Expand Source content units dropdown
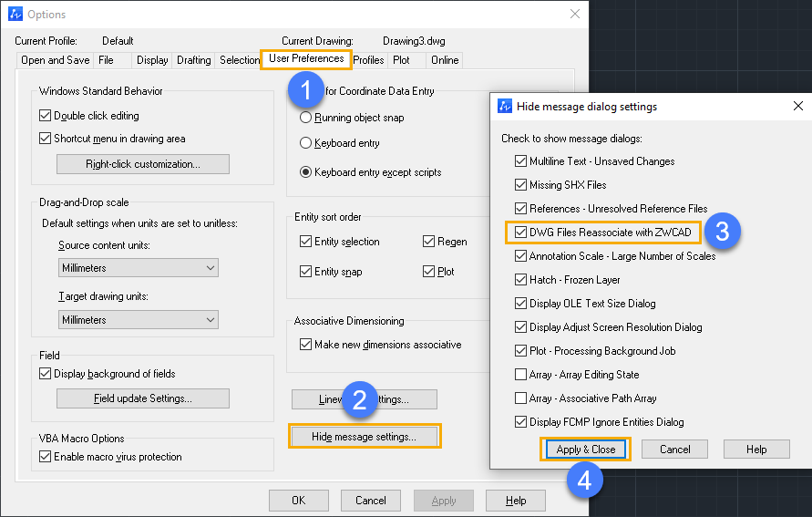The width and height of the screenshot is (812, 517). click(x=139, y=268)
